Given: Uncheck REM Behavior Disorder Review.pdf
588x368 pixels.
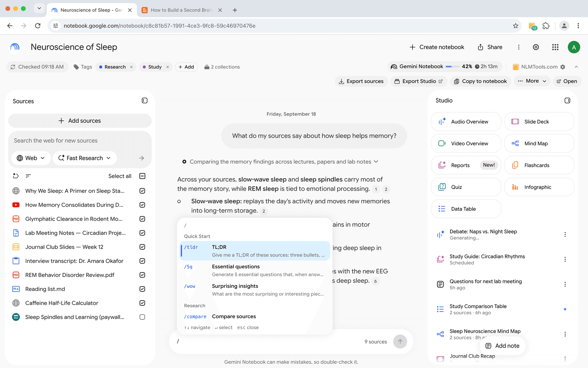Looking at the screenshot, I should click(142, 275).
